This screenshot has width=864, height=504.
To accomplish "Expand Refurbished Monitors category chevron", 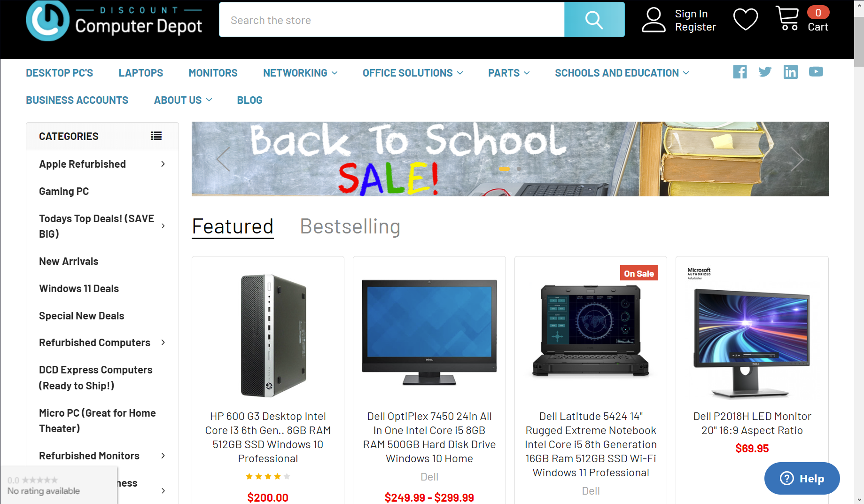I will pos(163,456).
